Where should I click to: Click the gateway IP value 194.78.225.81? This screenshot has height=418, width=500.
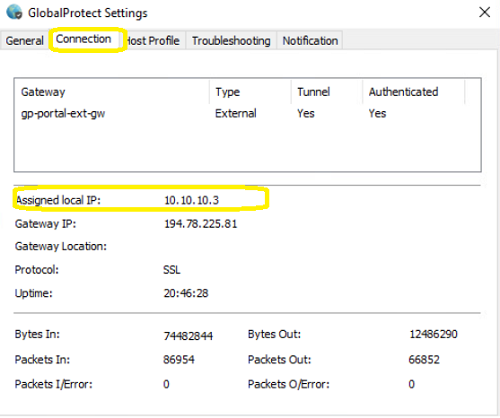point(201,224)
